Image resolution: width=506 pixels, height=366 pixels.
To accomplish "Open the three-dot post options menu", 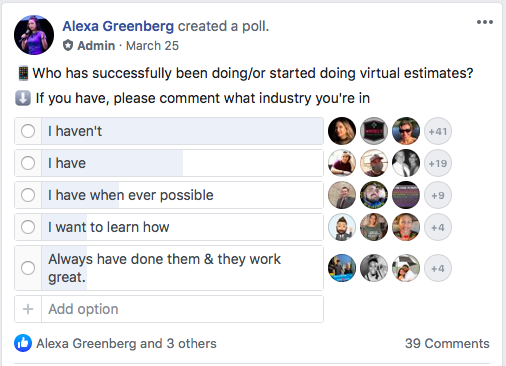I will 485,22.
